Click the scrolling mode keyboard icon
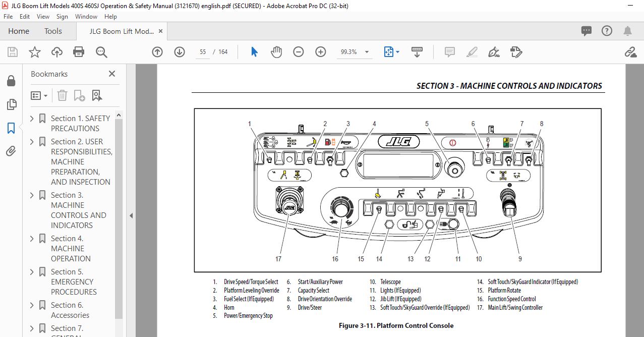 click(417, 52)
